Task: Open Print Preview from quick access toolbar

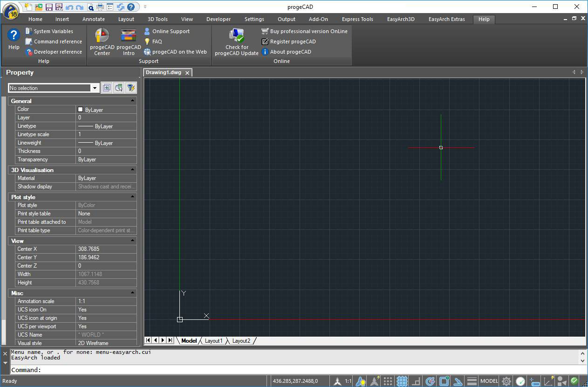Action: pos(90,7)
